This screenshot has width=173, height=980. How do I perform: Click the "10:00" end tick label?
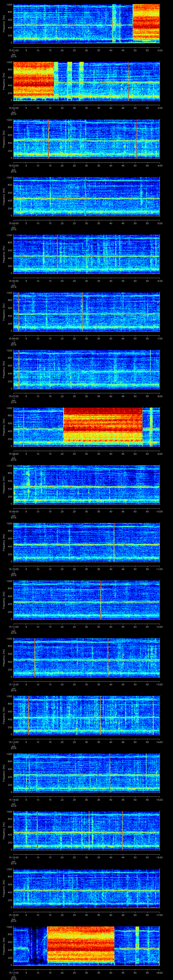(159, 512)
